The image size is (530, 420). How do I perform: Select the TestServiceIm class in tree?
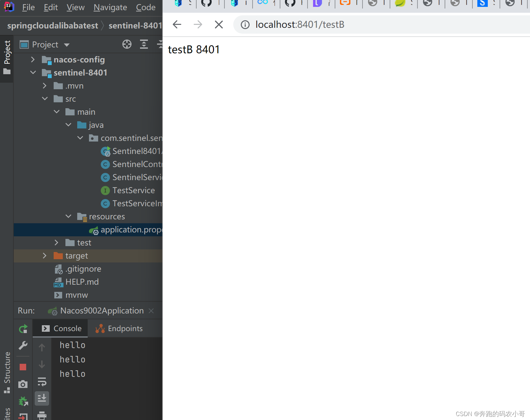point(131,203)
